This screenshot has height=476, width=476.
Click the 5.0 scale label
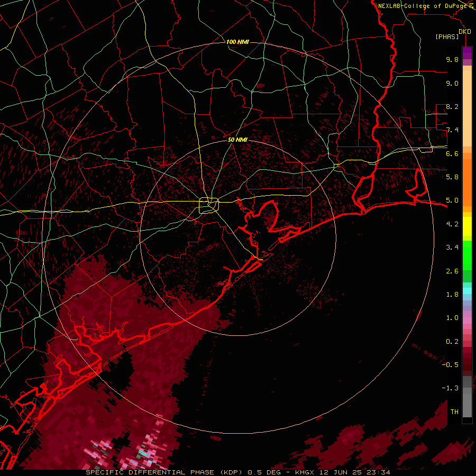coord(452,200)
